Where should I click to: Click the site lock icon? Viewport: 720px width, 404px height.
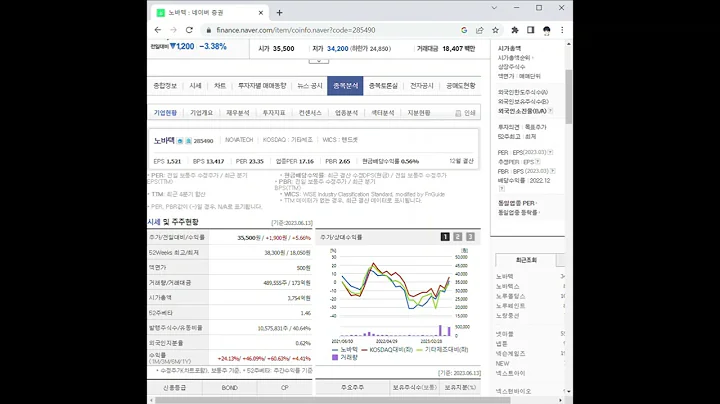tap(209, 30)
